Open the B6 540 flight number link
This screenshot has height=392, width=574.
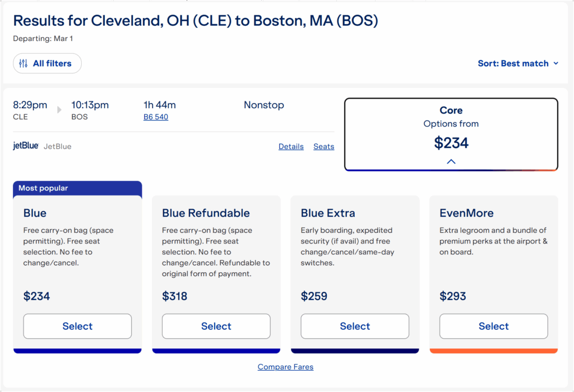(x=156, y=117)
